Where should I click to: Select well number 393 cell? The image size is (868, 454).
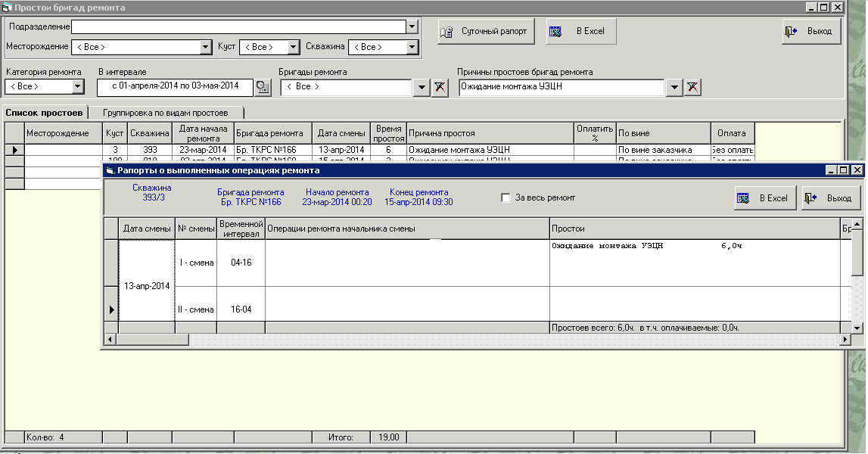pos(150,150)
